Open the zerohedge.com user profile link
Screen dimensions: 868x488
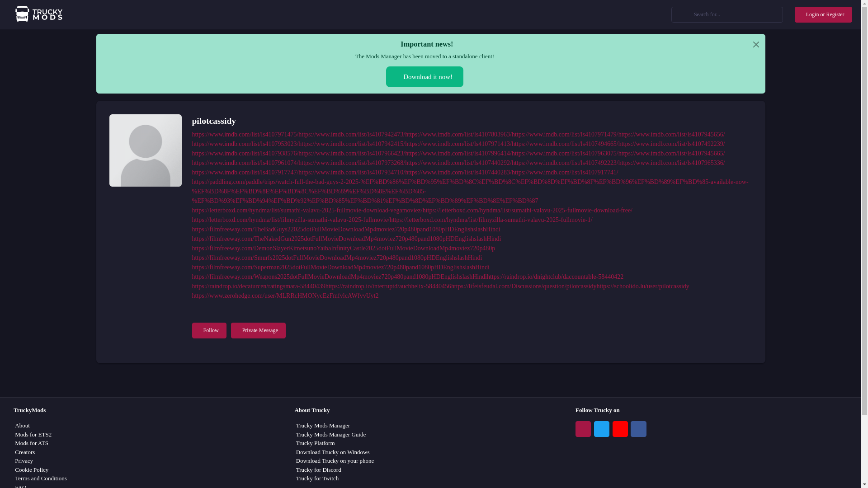click(x=285, y=296)
